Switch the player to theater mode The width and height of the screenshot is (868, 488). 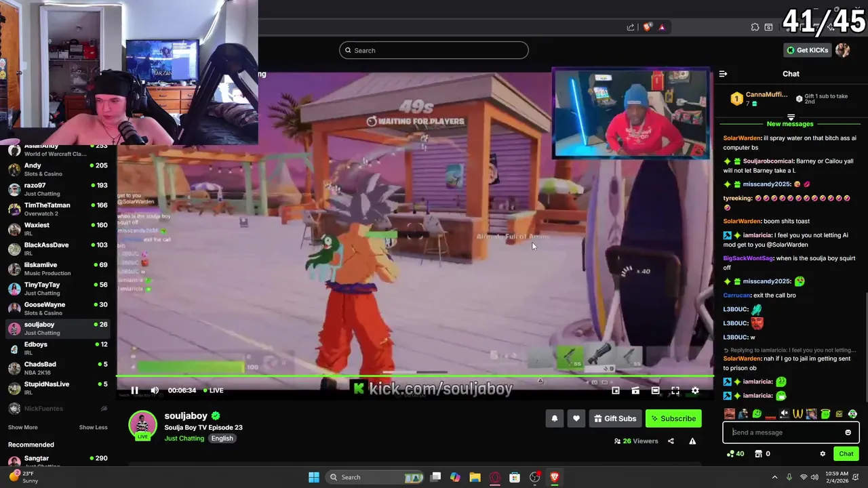tap(655, 390)
